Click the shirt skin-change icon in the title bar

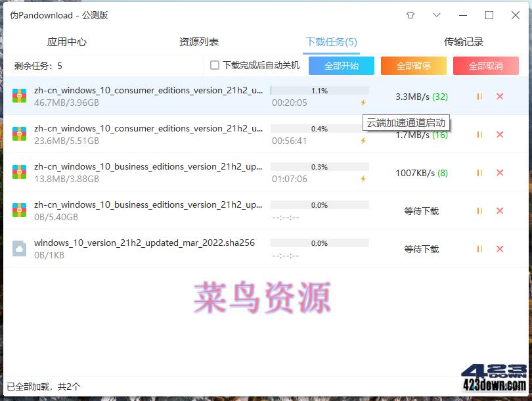pos(410,14)
